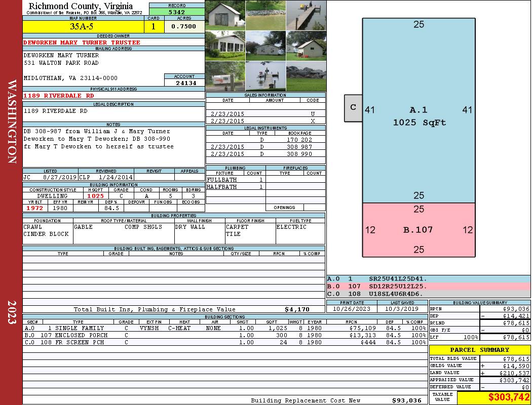Open the mailbox photo thumbnail
532x405 pixels.
(x=225, y=76)
